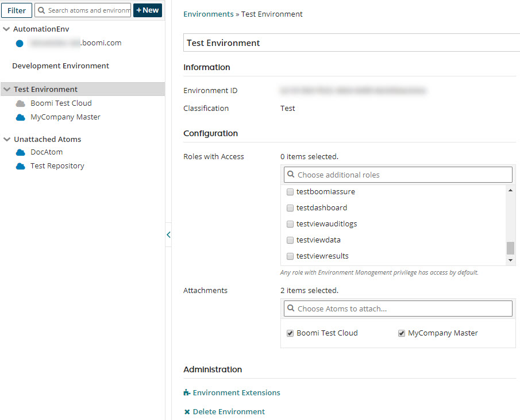
Task: Collapse the left panel with the chevron handle
Action: [x=168, y=234]
